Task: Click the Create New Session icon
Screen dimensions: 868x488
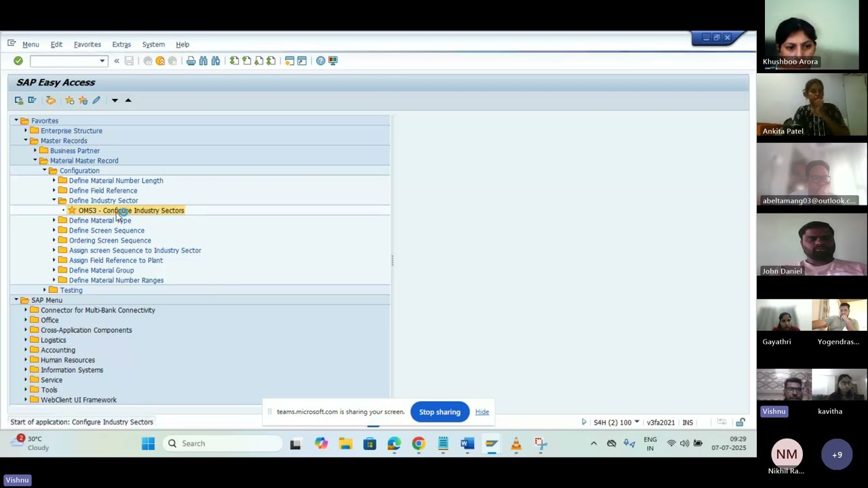Action: click(x=290, y=61)
